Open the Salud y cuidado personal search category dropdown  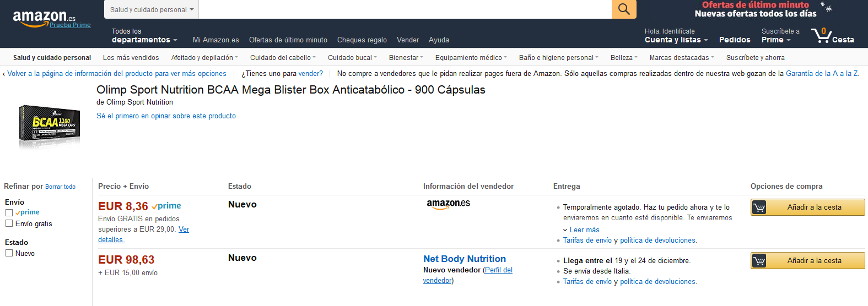pos(152,9)
